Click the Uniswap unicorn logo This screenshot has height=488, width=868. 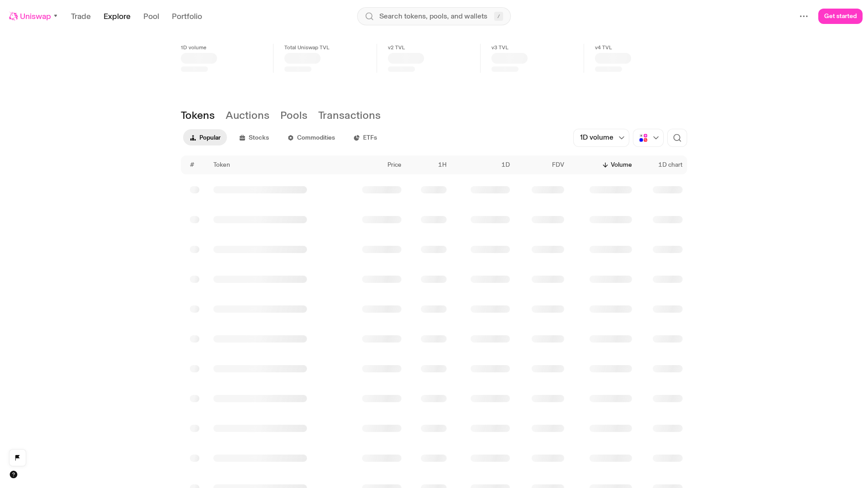(x=14, y=16)
